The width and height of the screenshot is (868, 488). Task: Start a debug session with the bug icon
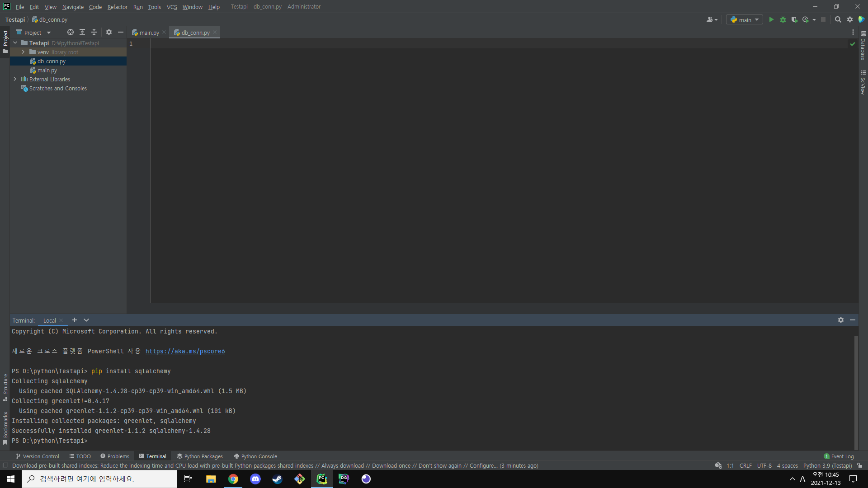click(x=783, y=19)
